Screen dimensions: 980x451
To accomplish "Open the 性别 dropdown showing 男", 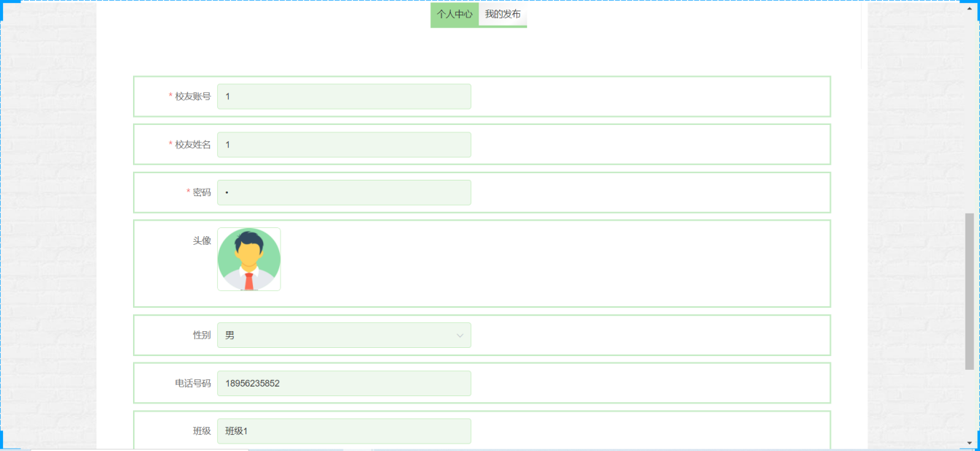I will 343,336.
